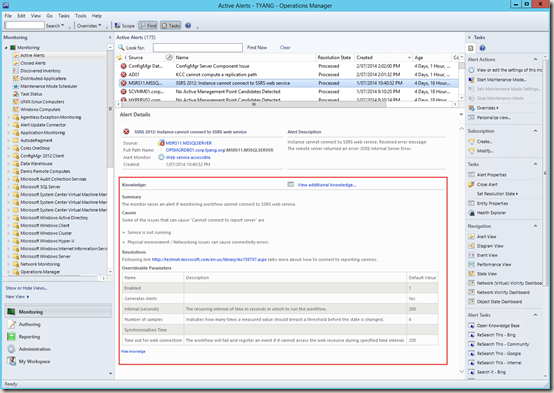Viewport: 554px width, 393px height.
Task: Click the Start Maintenance Mode icon
Action: pos(471,80)
